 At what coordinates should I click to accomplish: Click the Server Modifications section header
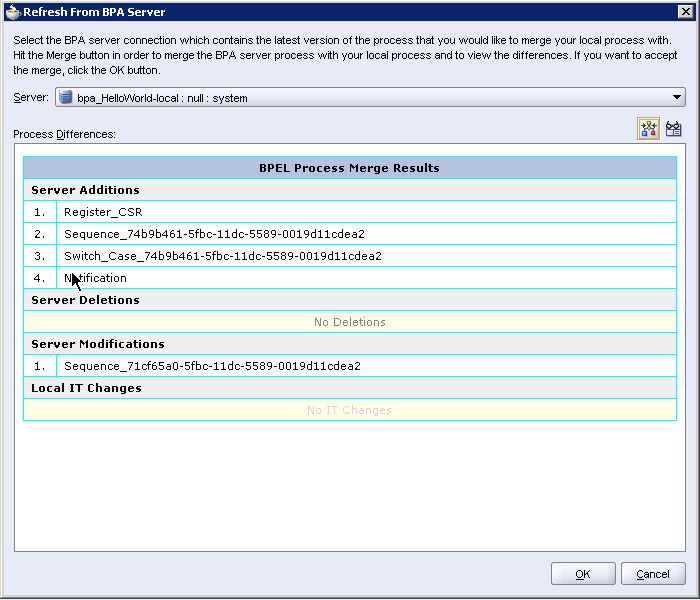click(98, 344)
